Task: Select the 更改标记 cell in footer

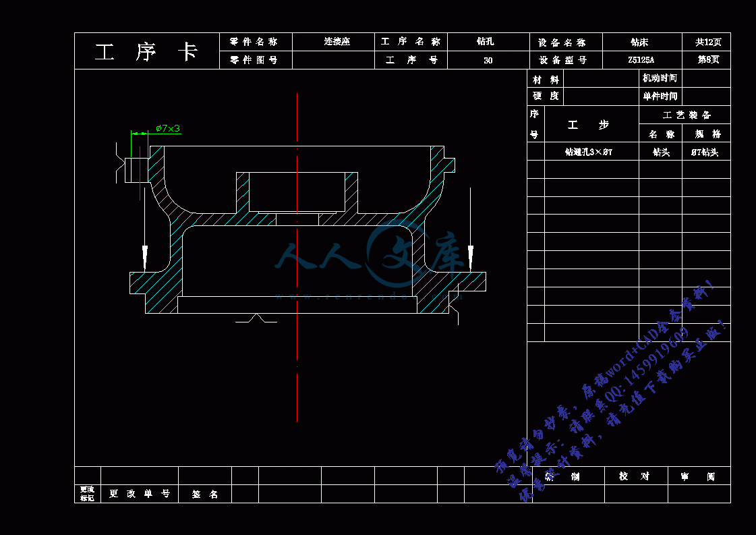Action: click(88, 494)
